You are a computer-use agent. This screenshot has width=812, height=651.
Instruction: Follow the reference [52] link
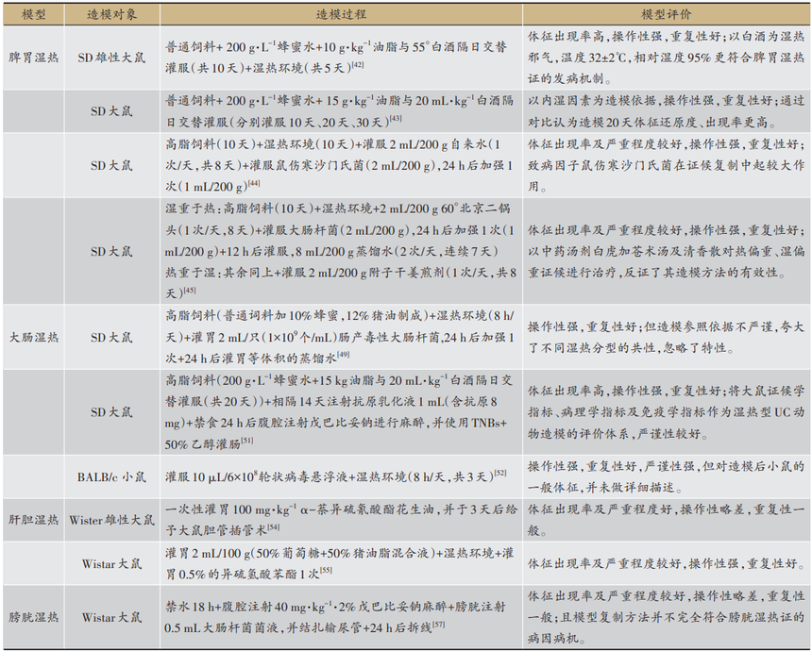pyautogui.click(x=499, y=470)
